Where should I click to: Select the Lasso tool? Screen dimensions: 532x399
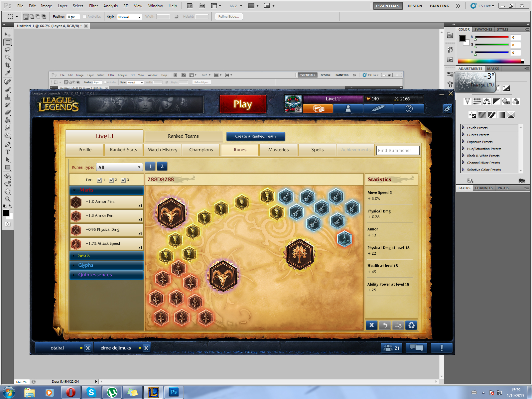(x=8, y=50)
